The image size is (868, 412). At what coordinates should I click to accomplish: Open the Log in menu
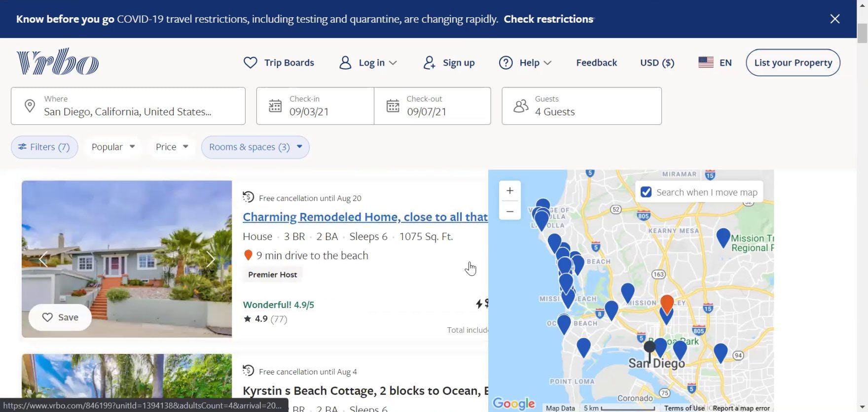(368, 63)
